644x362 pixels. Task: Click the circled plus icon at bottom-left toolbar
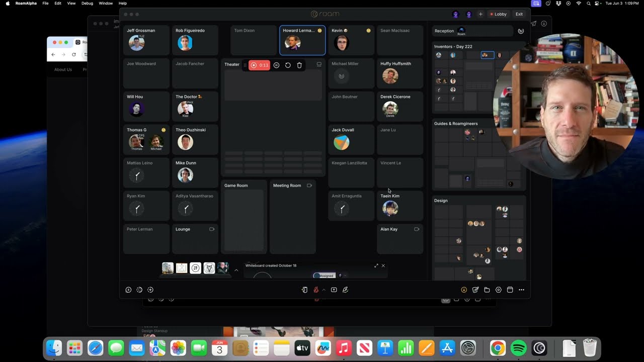[150, 290]
